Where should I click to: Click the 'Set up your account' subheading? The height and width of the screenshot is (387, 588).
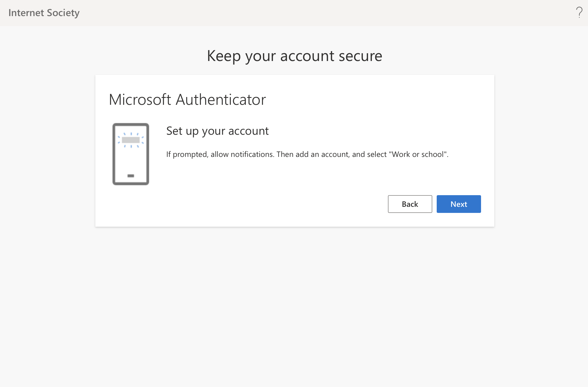tap(217, 131)
